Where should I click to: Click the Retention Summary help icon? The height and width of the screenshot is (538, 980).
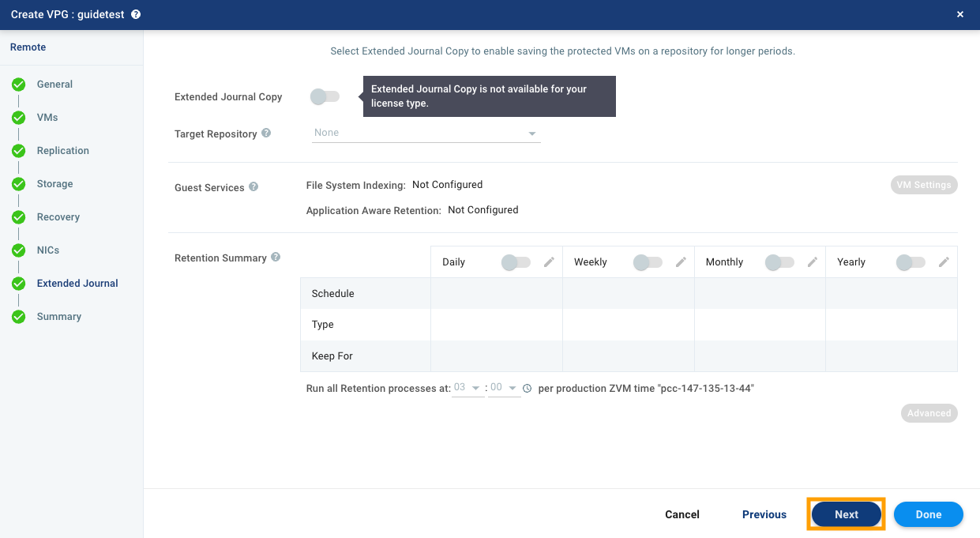[276, 258]
